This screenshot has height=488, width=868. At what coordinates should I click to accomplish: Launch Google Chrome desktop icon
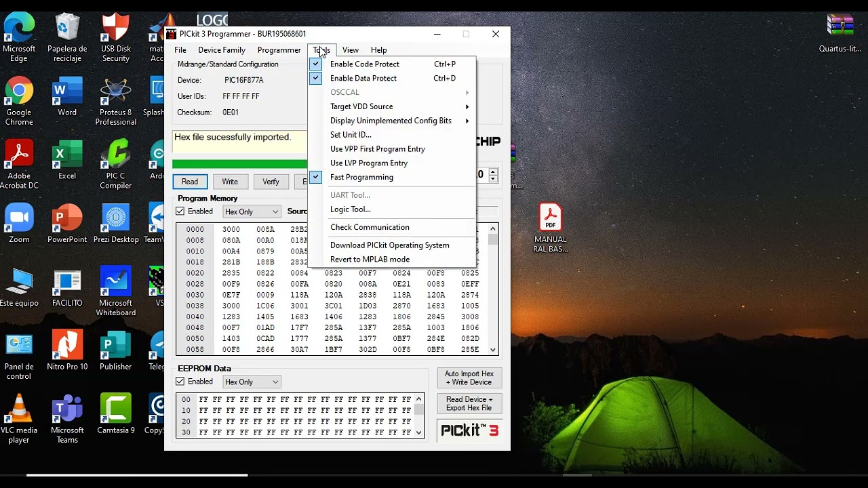[x=19, y=102]
